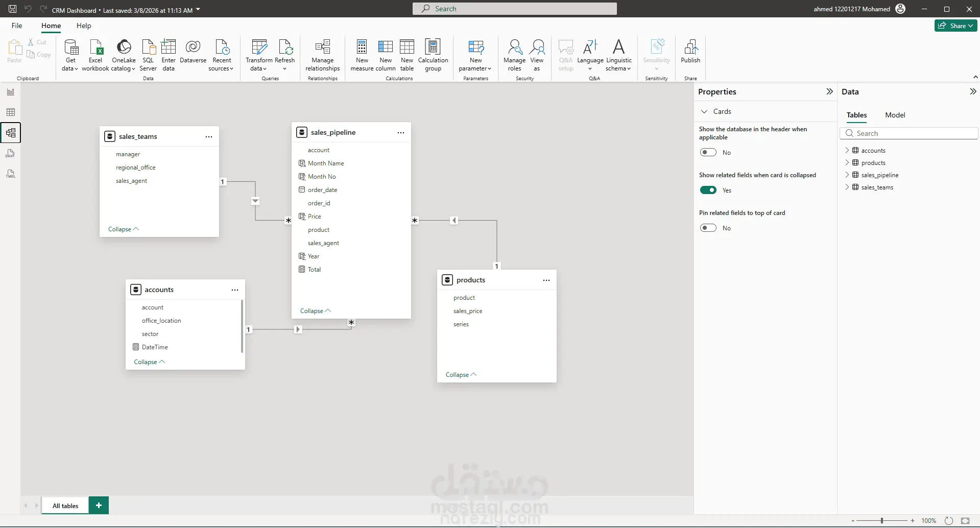Select the Home ribbon tab
The width and height of the screenshot is (980, 528).
point(51,26)
